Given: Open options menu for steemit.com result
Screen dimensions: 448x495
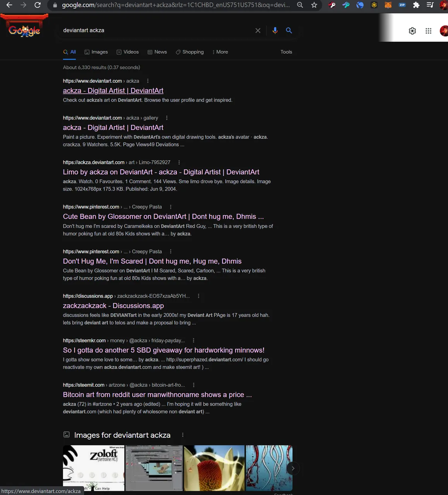Looking at the screenshot, I should pos(193,385).
